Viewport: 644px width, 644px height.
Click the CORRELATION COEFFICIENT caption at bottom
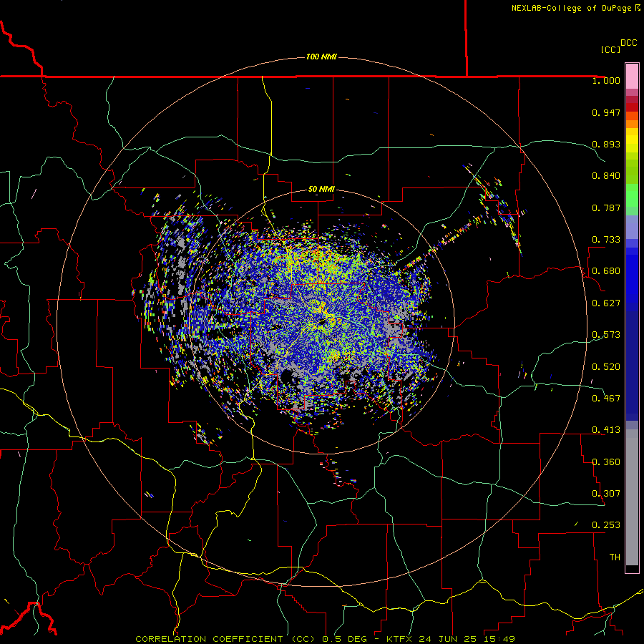[x=325, y=639]
